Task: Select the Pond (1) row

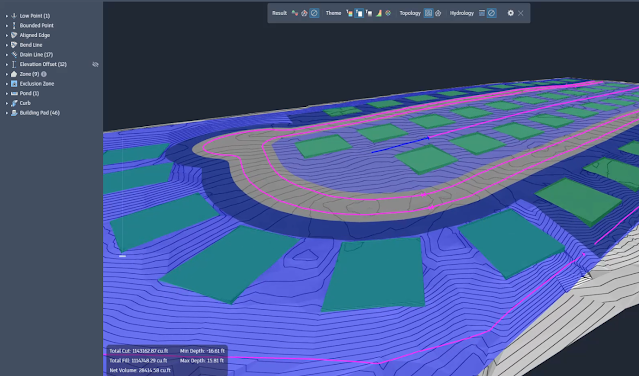Action: point(51,93)
